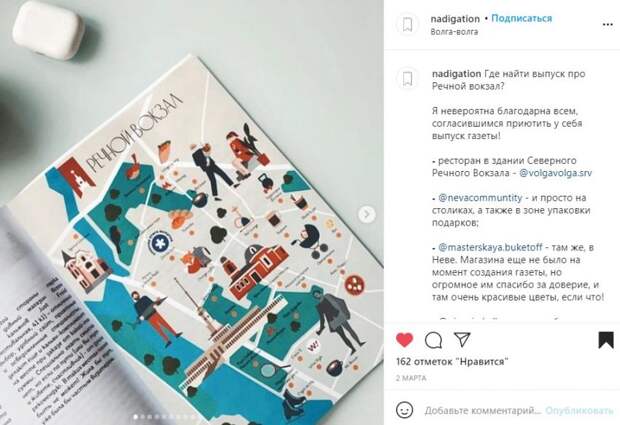
Task: Open the Волга-волга location link
Action: click(x=454, y=32)
